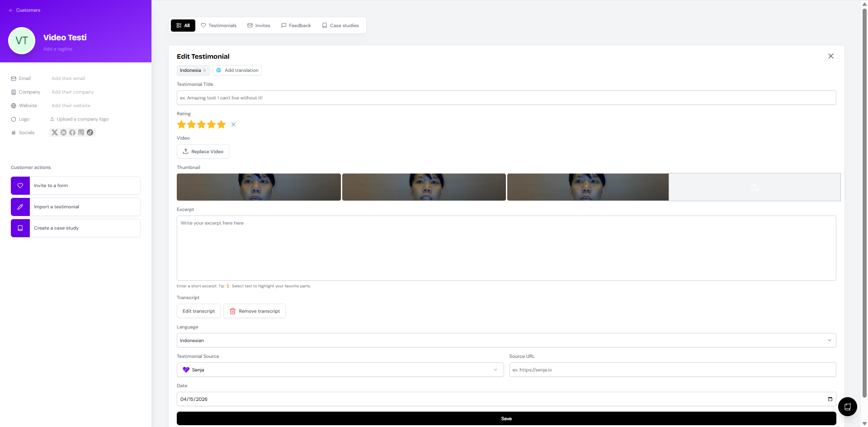Clear the star rating with the X icon
868x427 pixels.
[x=233, y=125]
